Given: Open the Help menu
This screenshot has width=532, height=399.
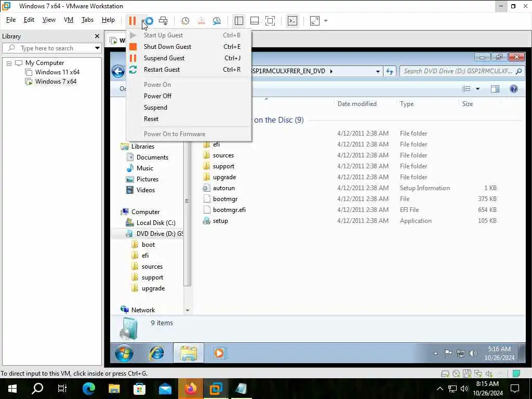Looking at the screenshot, I should coord(108,20).
